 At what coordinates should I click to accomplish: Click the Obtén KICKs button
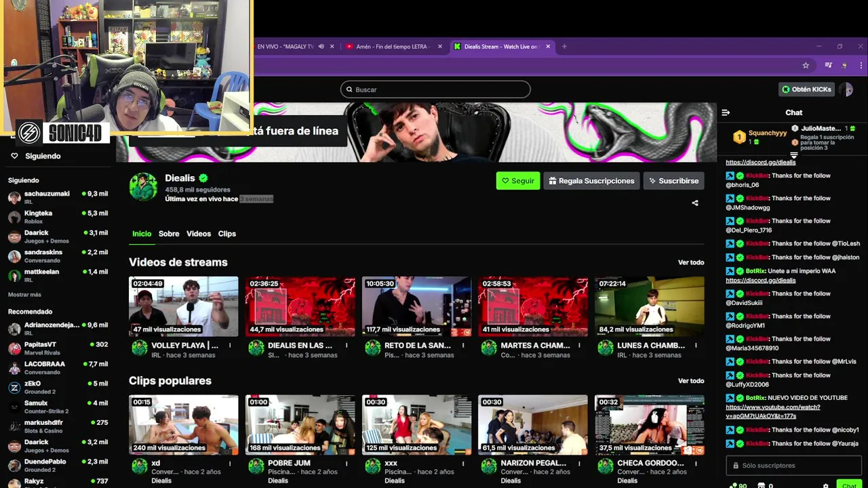point(806,89)
